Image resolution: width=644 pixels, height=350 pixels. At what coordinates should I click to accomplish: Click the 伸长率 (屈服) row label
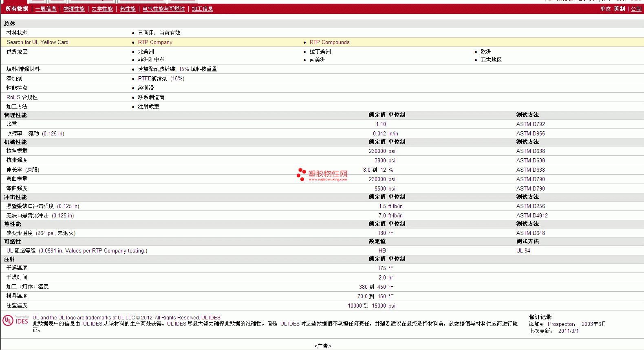tap(23, 170)
